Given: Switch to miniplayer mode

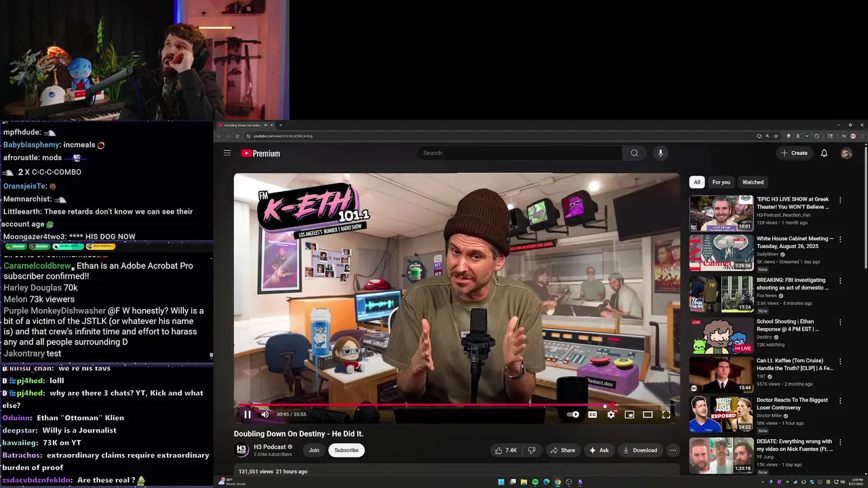Looking at the screenshot, I should click(629, 414).
